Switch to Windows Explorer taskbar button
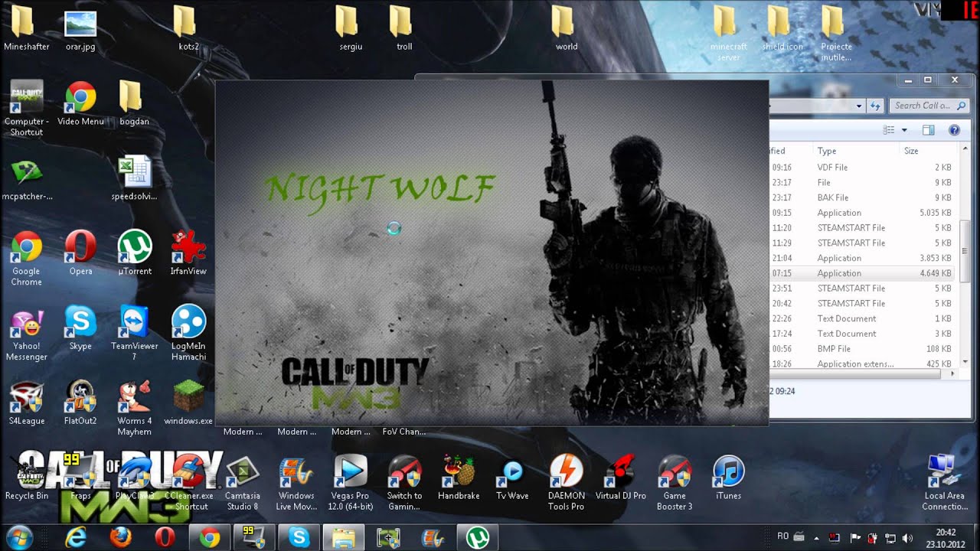This screenshot has width=980, height=551. pos(344,538)
